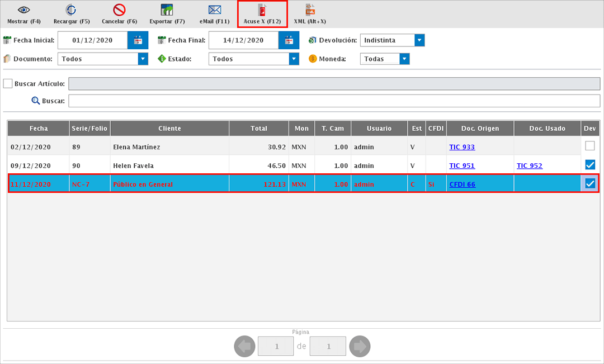Image resolution: width=604 pixels, height=364 pixels.
Task: Open the Documento dropdown list
Action: click(x=143, y=59)
